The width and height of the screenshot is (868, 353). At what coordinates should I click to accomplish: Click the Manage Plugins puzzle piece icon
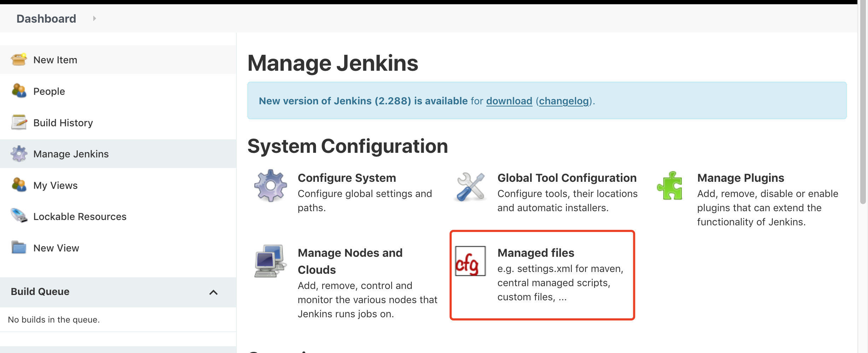[x=670, y=186]
